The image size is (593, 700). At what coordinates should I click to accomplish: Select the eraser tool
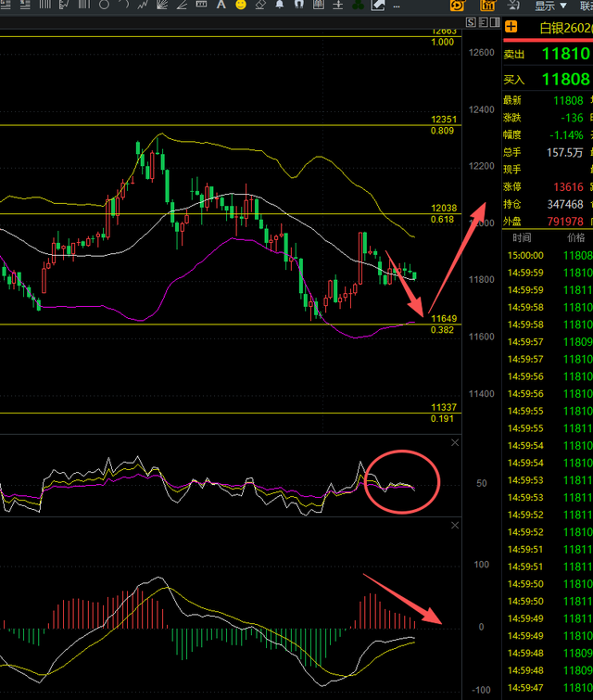260,5
